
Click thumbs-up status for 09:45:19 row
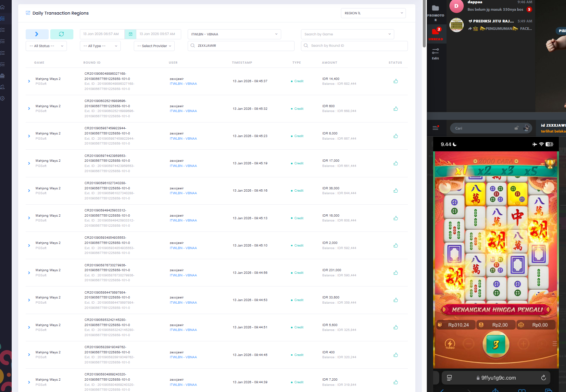click(396, 163)
